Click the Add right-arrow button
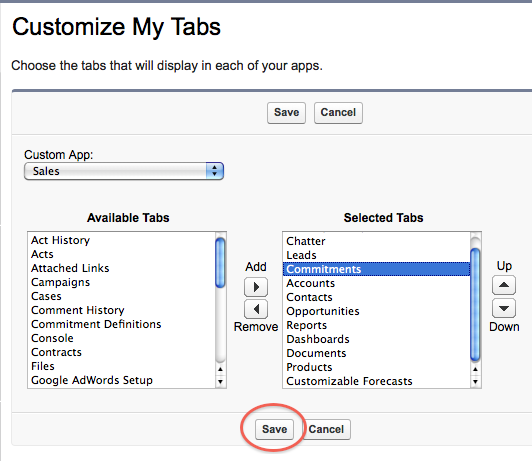Image resolution: width=532 pixels, height=461 pixels. 256,287
